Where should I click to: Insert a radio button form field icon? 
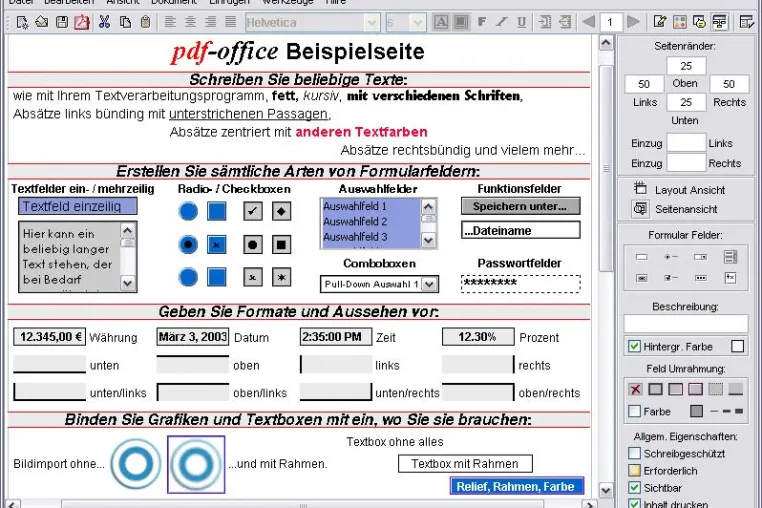pos(671,257)
